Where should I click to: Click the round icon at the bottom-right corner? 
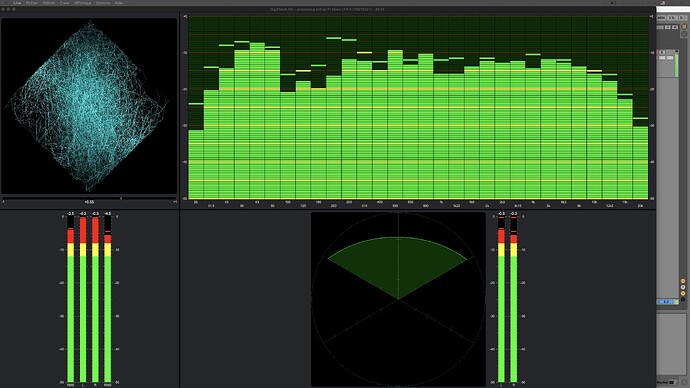[x=684, y=382]
